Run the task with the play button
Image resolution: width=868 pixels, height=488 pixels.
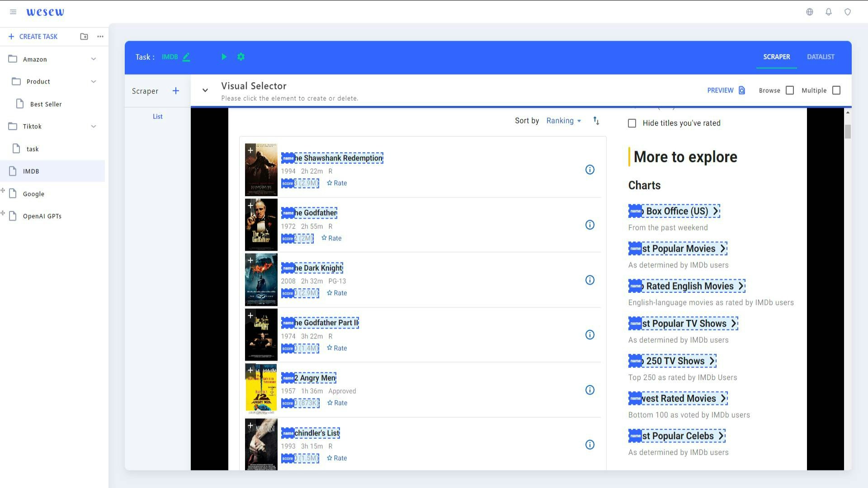click(x=224, y=57)
